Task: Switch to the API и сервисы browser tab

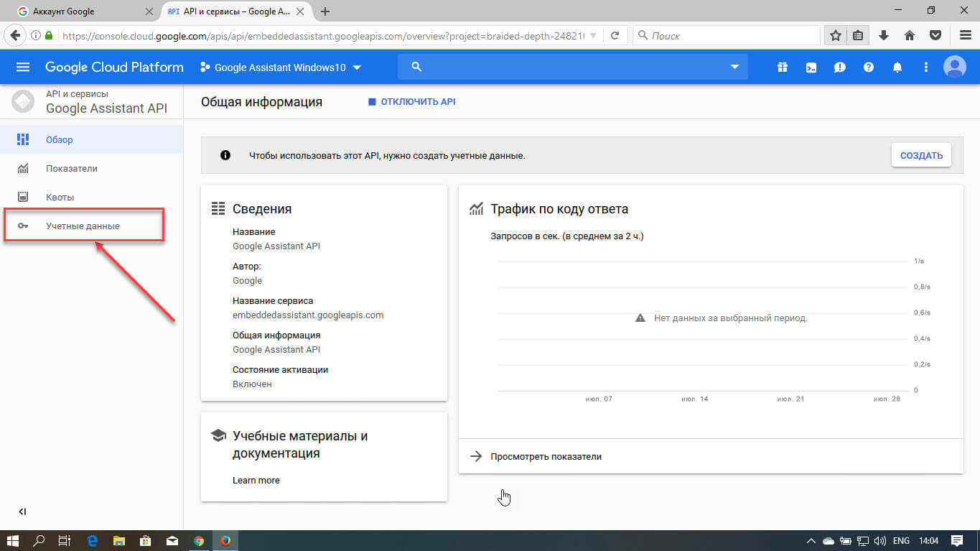Action: (237, 11)
